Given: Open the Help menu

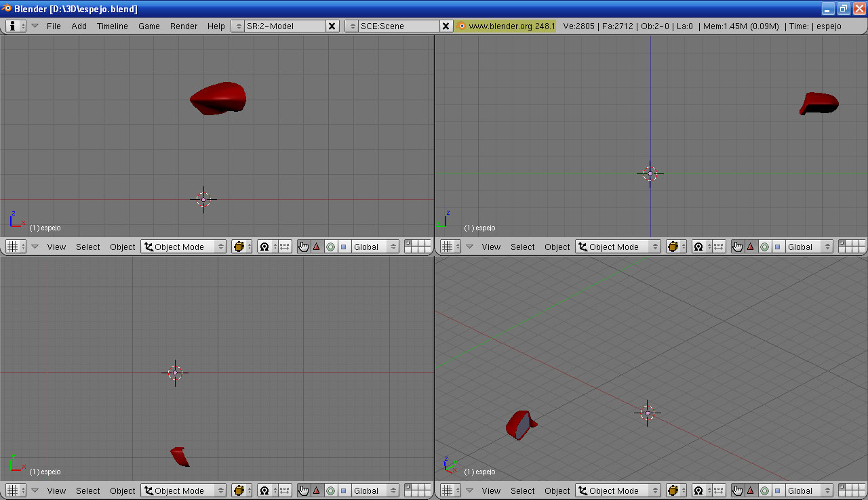Looking at the screenshot, I should pos(216,26).
